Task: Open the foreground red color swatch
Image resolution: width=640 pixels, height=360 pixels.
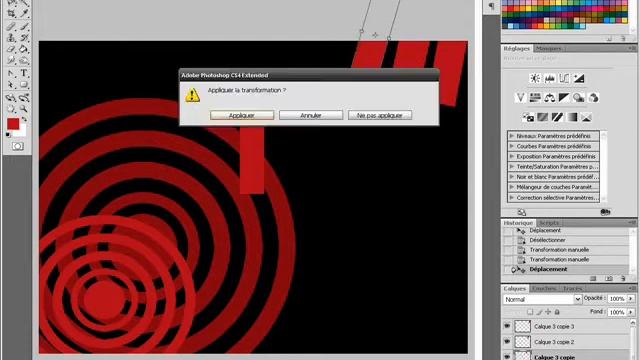Action: pos(13,124)
